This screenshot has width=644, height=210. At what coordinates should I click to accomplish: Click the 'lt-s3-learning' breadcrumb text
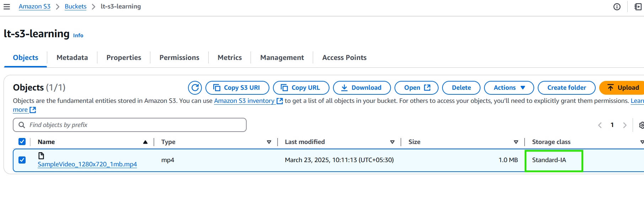tap(121, 6)
